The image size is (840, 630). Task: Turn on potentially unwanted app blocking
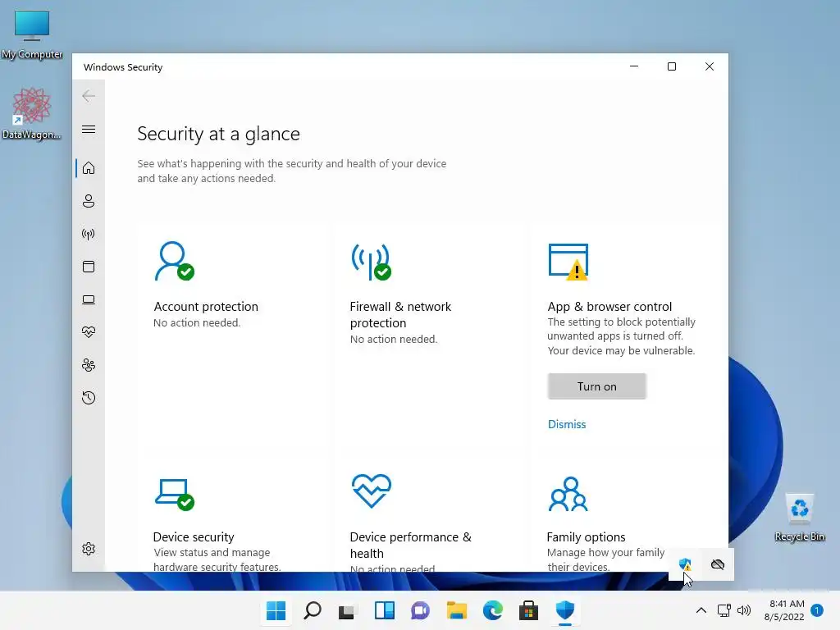point(597,386)
